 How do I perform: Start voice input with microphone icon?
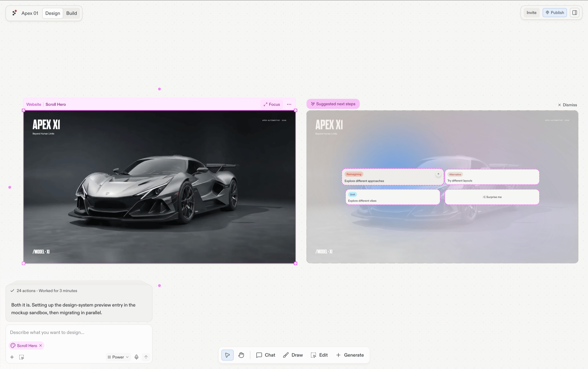136,357
